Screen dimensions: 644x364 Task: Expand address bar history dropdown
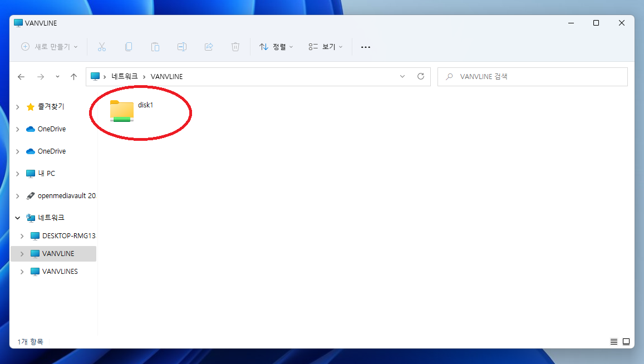(x=402, y=76)
